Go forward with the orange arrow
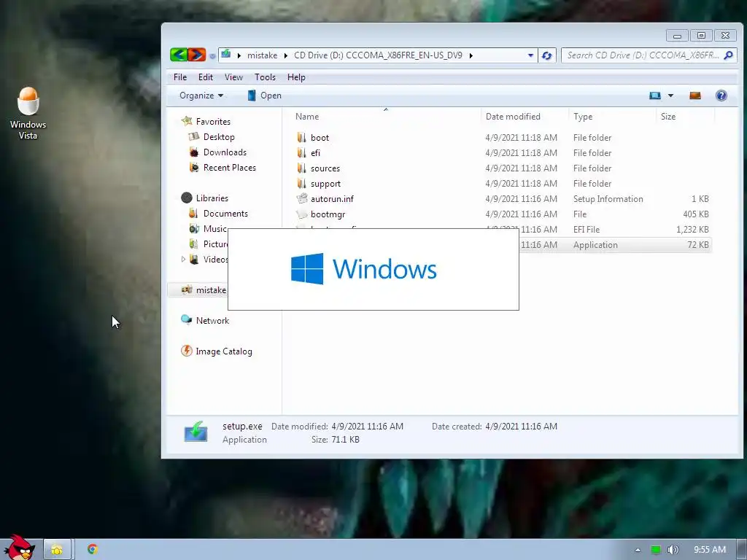 coord(197,55)
